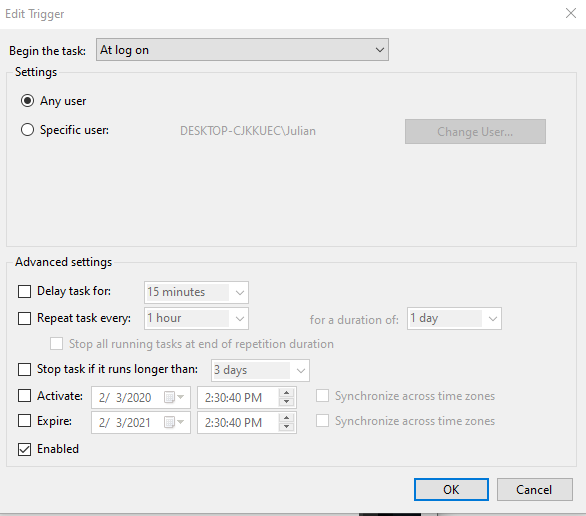
Task: Expand the 3 days duration dropdown
Action: (260, 370)
